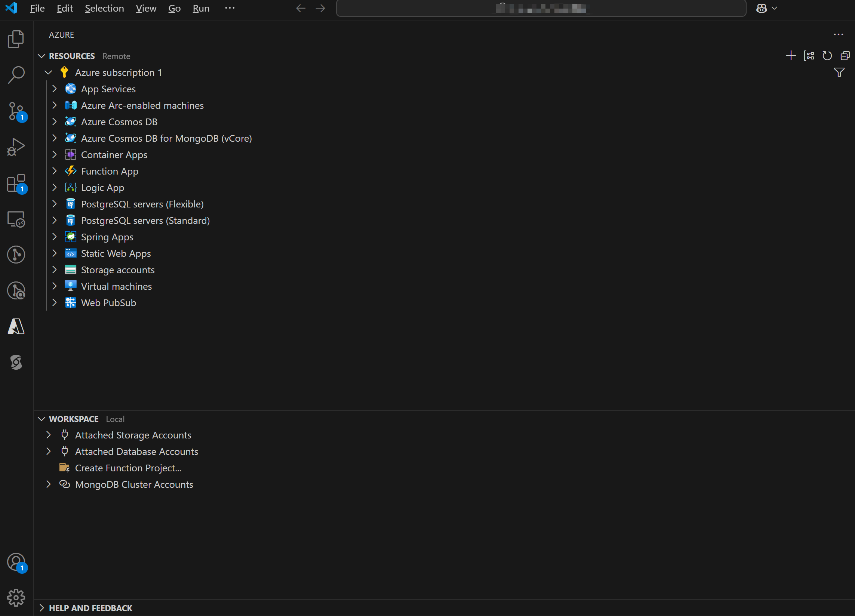Click Create Function Project...
Screen dimensions: 855x616
tap(128, 468)
